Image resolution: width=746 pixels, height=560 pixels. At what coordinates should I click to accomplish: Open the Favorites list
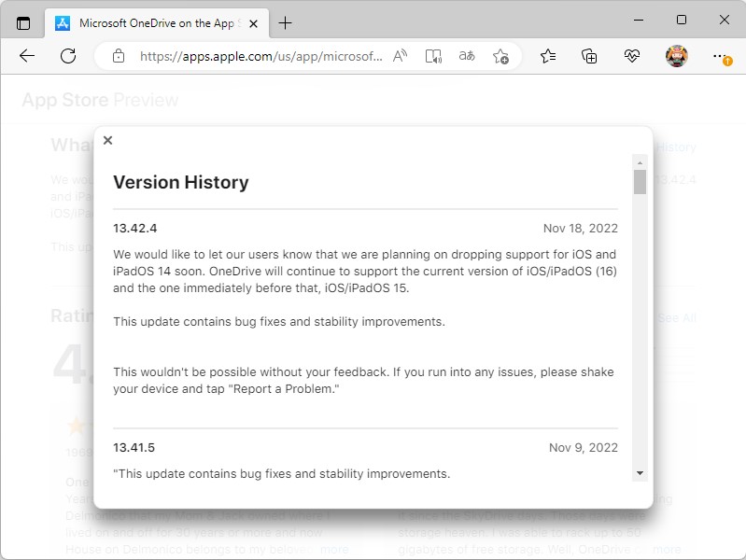(548, 56)
